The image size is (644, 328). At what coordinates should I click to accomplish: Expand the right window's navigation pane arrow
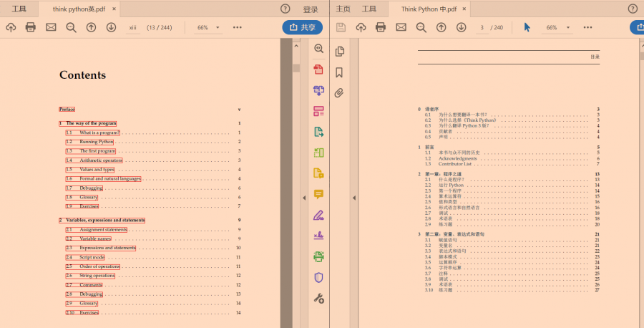pyautogui.click(x=353, y=197)
